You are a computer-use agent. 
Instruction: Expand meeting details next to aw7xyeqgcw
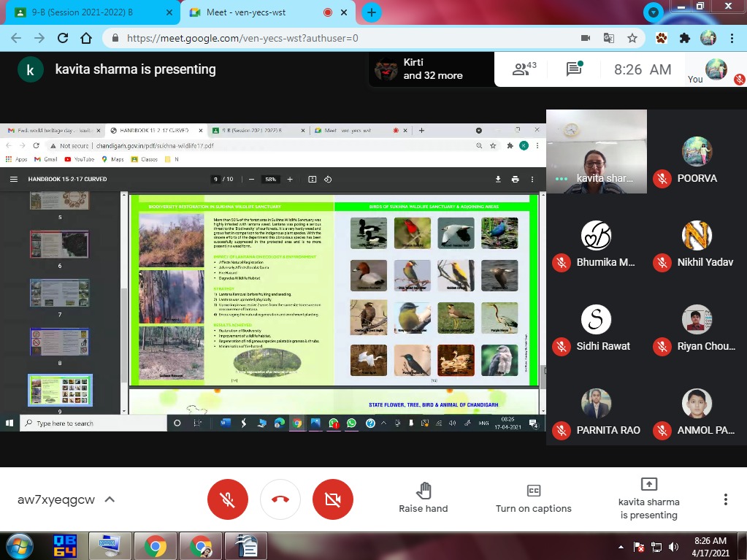pos(110,499)
